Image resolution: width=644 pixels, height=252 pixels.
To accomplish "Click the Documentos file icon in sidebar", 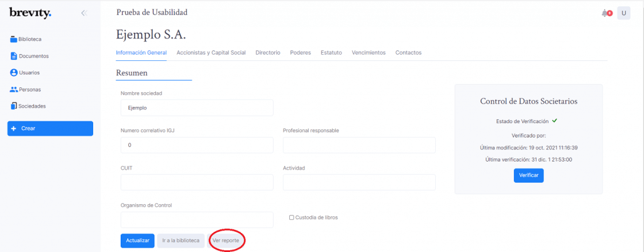I will pyautogui.click(x=14, y=56).
